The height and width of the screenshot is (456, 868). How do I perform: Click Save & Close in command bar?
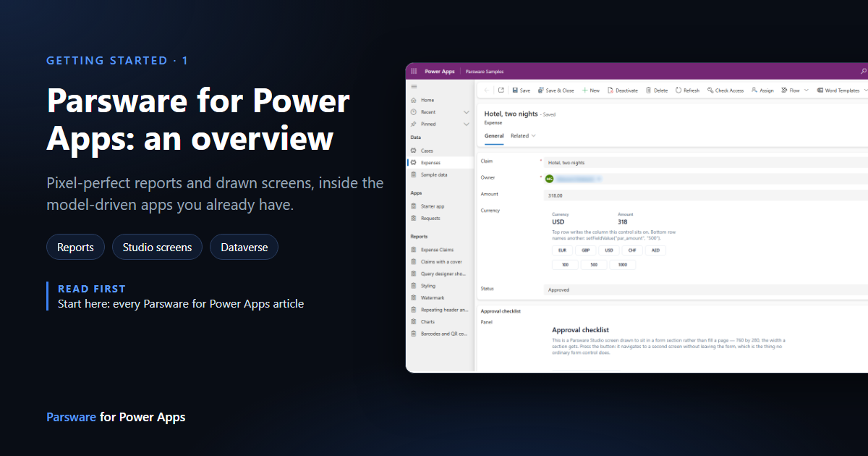point(556,90)
